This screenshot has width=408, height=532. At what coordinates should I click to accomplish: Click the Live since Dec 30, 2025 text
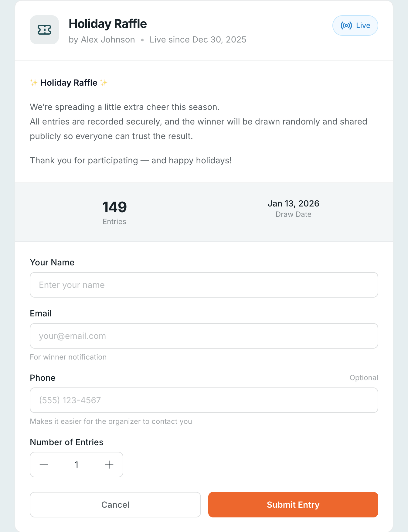pos(198,39)
